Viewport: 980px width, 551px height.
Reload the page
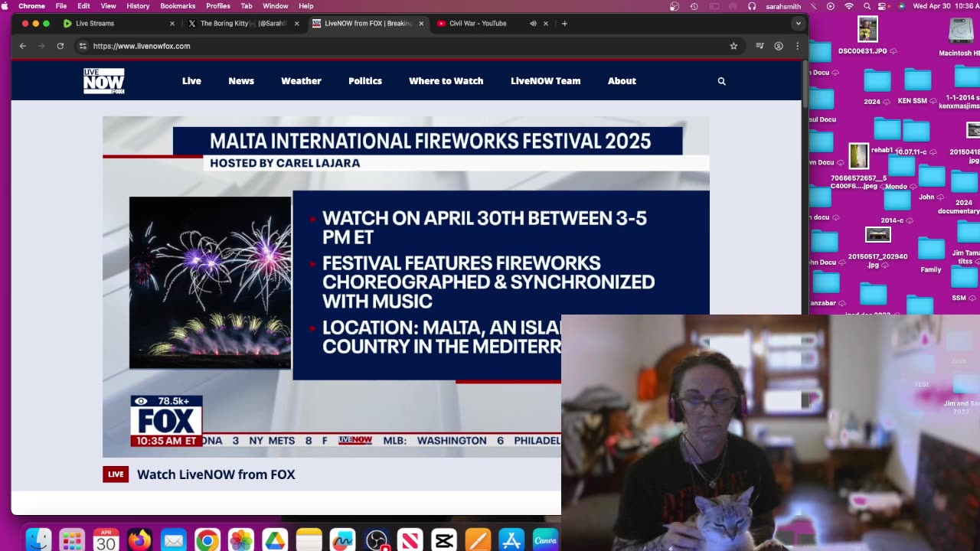(60, 46)
